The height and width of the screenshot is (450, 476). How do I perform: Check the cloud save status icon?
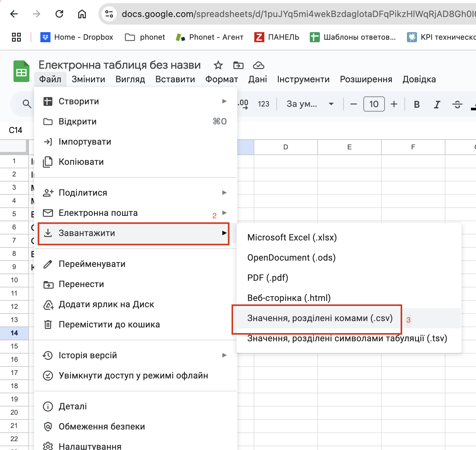coord(259,65)
